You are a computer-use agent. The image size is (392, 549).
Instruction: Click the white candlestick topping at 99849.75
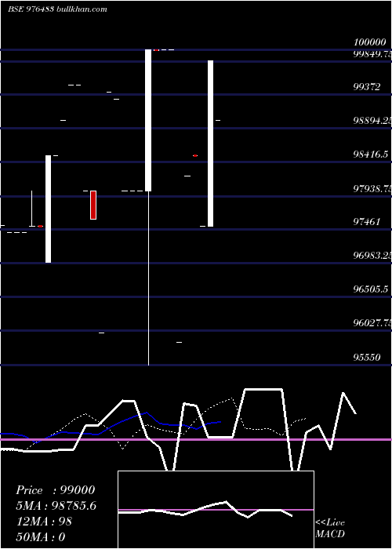[210, 144]
